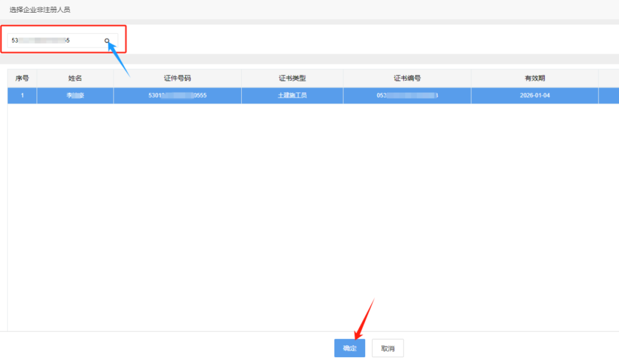Select the blurred name cell in row 1
This screenshot has height=364, width=619.
point(75,96)
